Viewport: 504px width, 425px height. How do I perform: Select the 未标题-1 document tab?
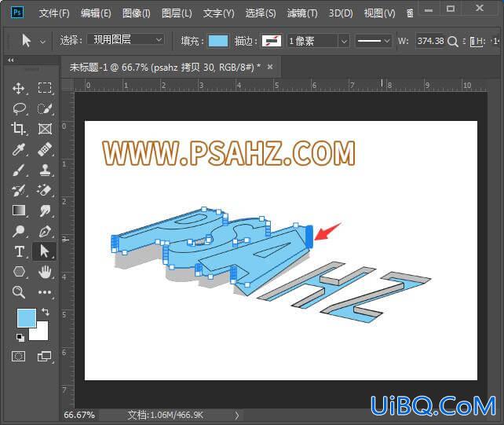(165, 68)
